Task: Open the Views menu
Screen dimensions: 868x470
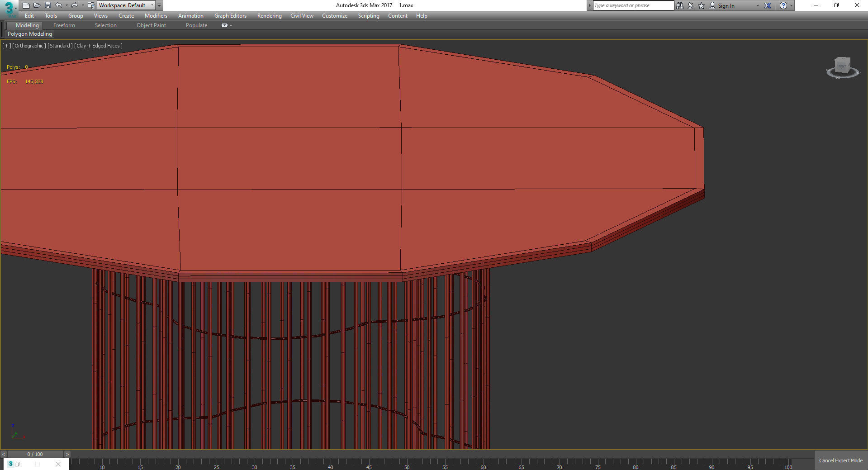Action: [x=101, y=16]
